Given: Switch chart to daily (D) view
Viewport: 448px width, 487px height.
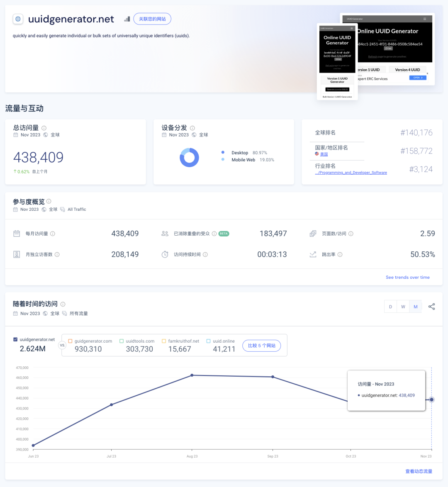Looking at the screenshot, I should pyautogui.click(x=390, y=307).
